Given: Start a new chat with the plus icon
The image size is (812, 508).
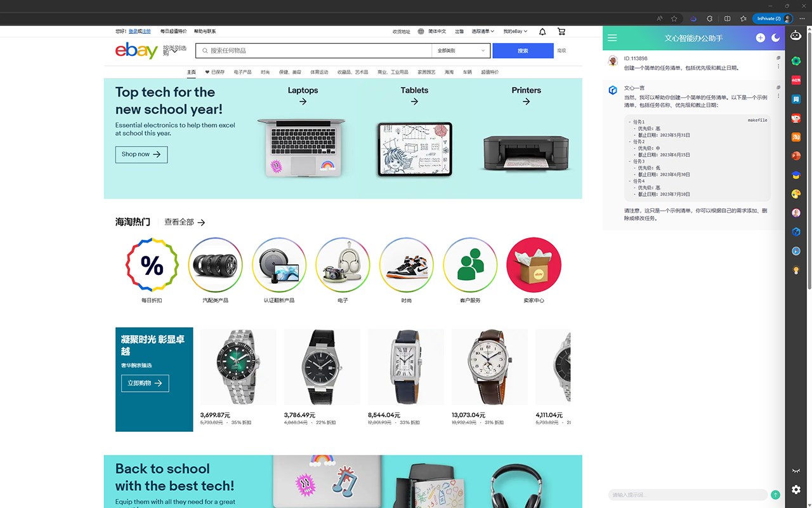Looking at the screenshot, I should pos(761,38).
